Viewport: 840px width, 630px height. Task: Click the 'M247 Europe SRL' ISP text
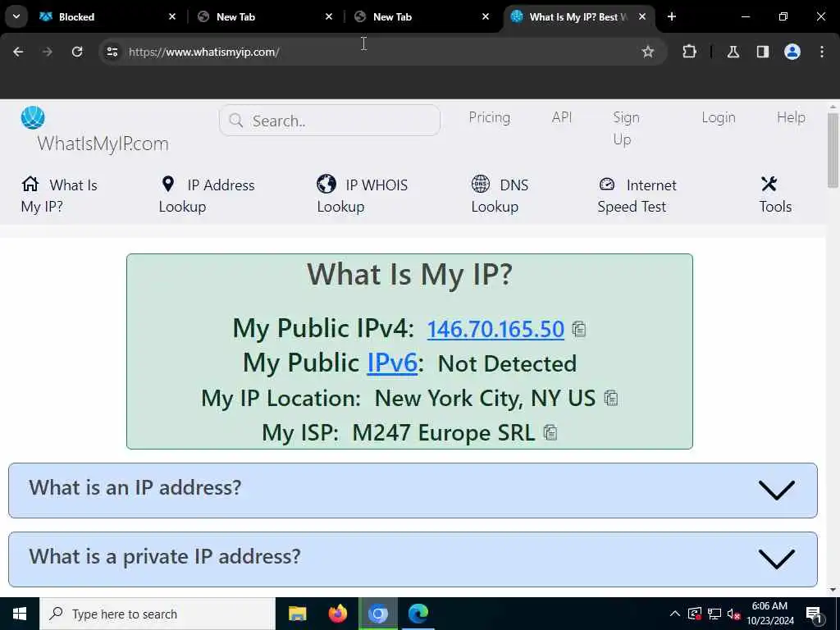[x=444, y=432]
